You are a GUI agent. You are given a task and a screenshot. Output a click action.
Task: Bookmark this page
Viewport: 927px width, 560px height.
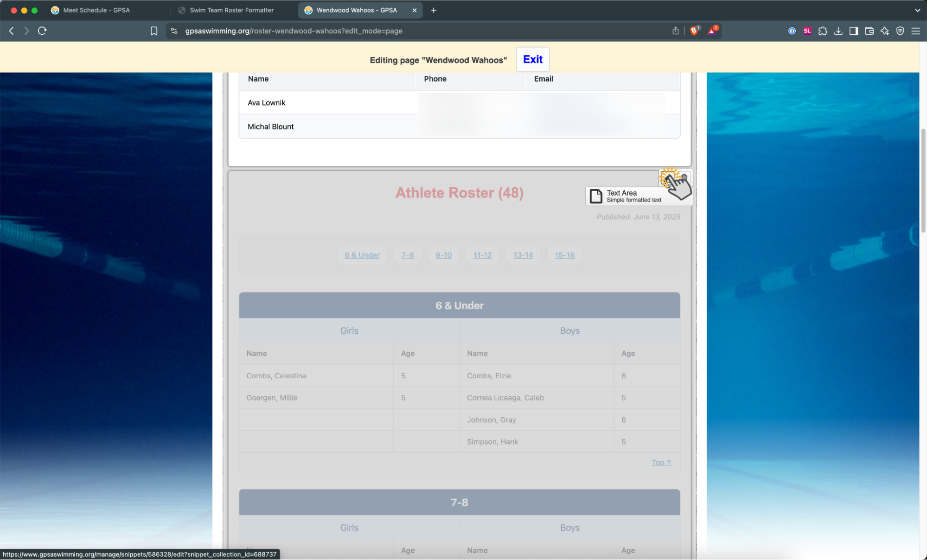point(154,31)
